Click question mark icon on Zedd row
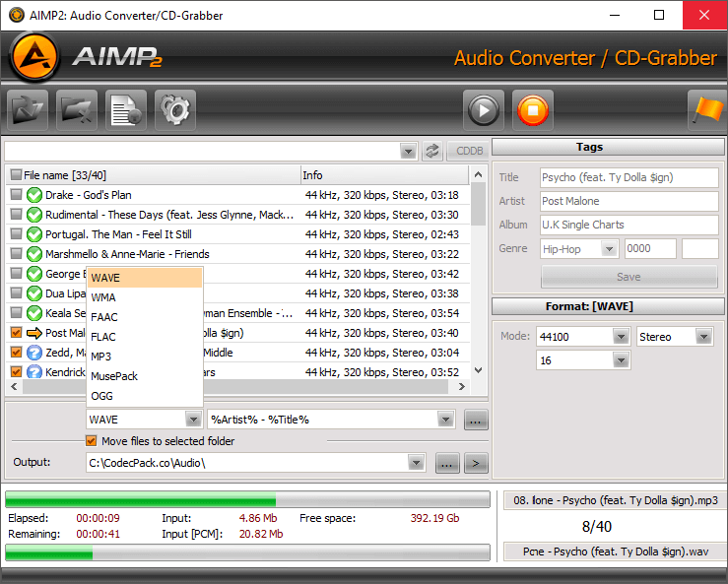 (x=34, y=353)
